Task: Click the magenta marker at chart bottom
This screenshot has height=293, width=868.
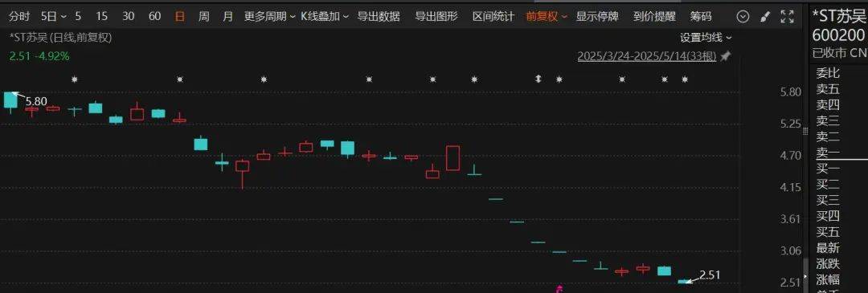Action: tap(559, 289)
